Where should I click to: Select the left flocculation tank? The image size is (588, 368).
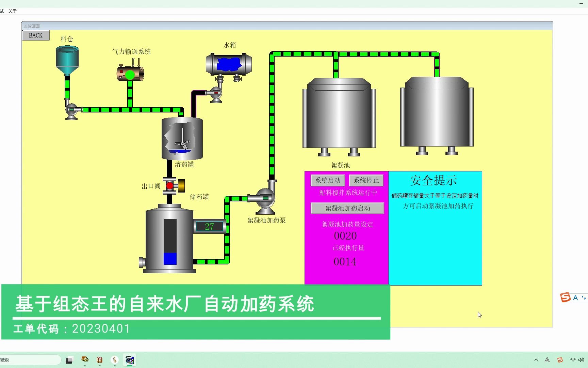[x=339, y=117]
